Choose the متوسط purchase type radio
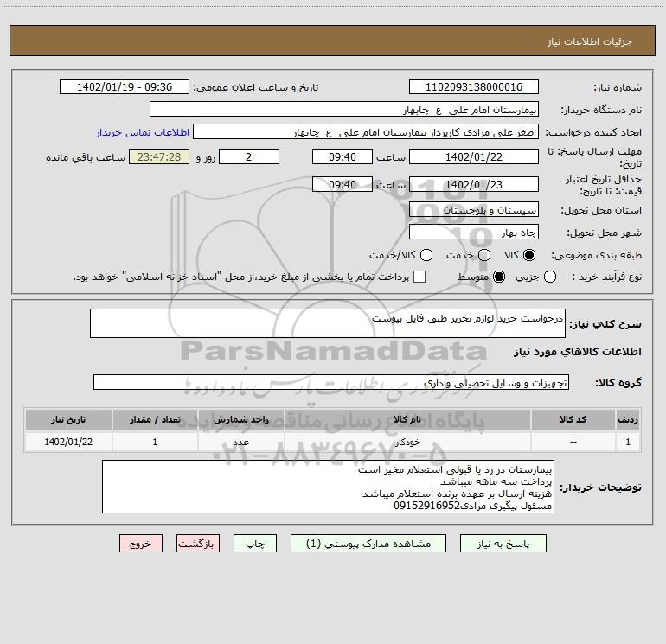 pos(499,277)
